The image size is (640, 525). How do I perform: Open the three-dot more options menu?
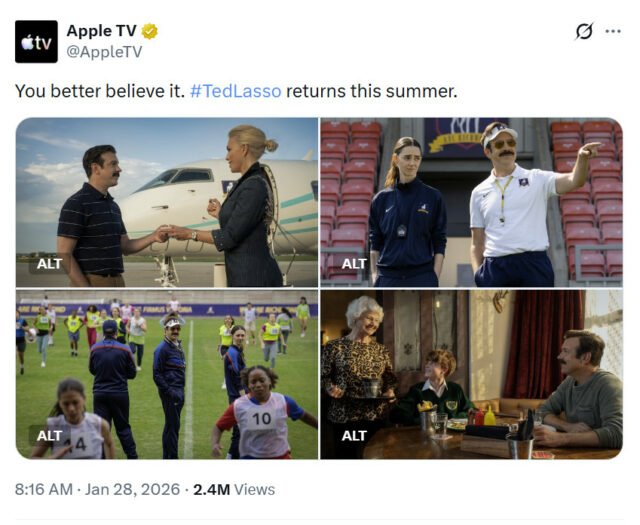pyautogui.click(x=613, y=31)
